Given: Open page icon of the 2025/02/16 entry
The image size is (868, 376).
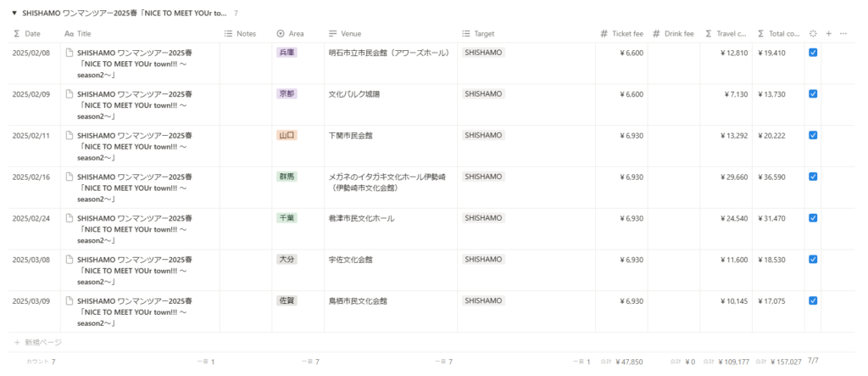Looking at the screenshot, I should [70, 177].
